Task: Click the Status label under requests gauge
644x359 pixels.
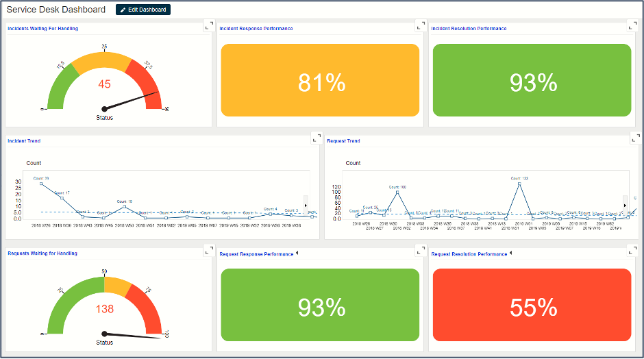Action: coord(104,342)
